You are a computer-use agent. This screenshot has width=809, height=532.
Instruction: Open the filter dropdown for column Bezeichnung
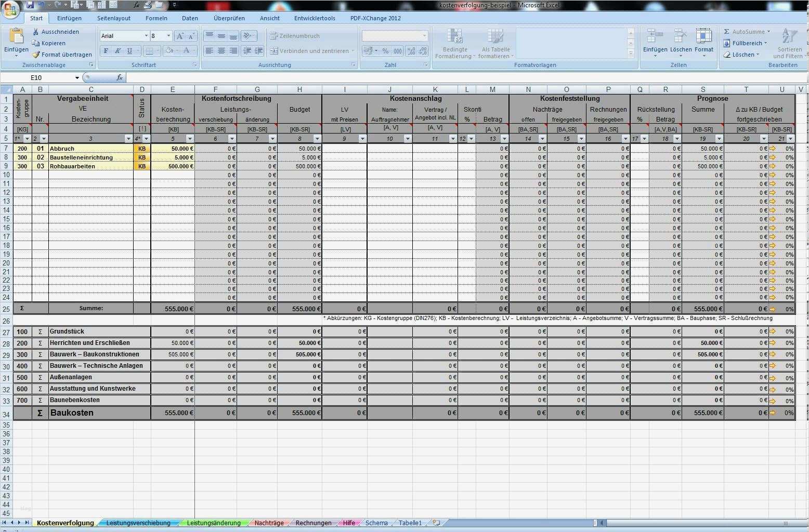click(128, 139)
